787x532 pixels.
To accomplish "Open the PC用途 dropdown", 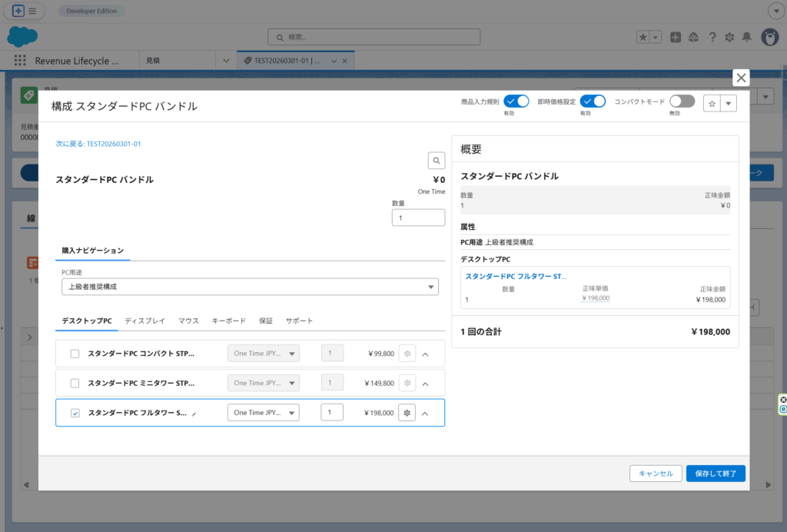I will 250,287.
